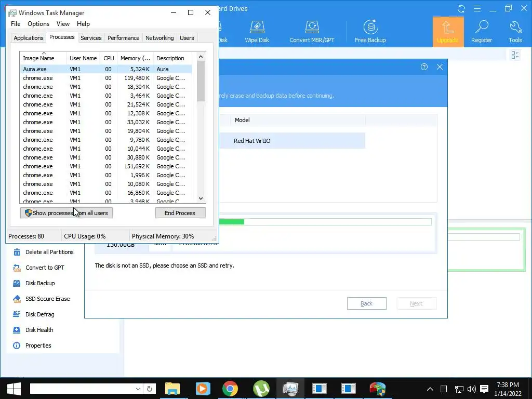The image size is (532, 399).
Task: Click the Back button in dialog
Action: coord(366,303)
